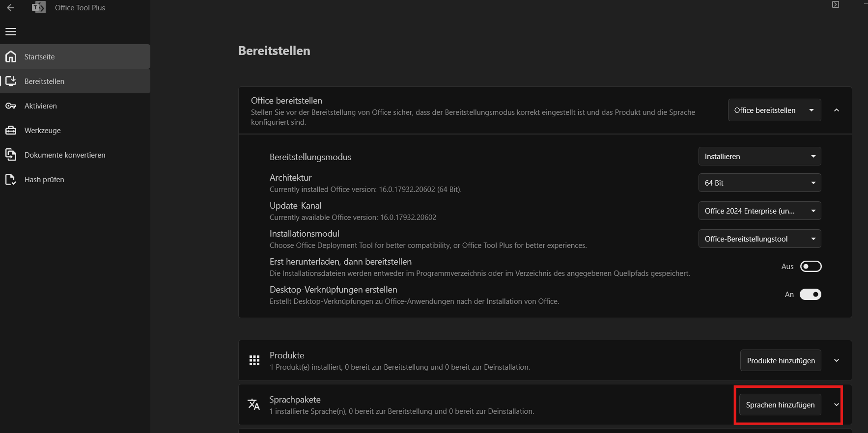Click the Werkzeuge toolbox icon
The width and height of the screenshot is (868, 433).
[11, 131]
